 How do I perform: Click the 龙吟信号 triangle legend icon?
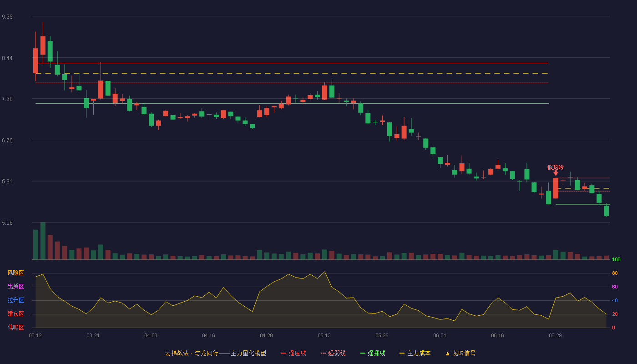(447, 353)
